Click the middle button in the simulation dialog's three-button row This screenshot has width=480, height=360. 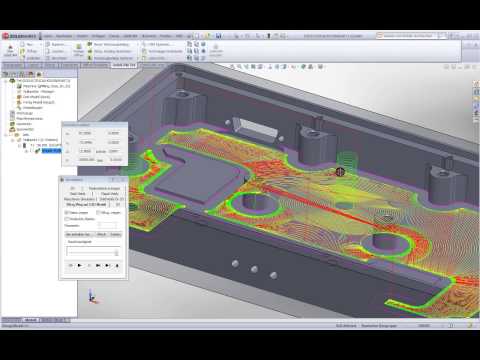tap(101, 234)
